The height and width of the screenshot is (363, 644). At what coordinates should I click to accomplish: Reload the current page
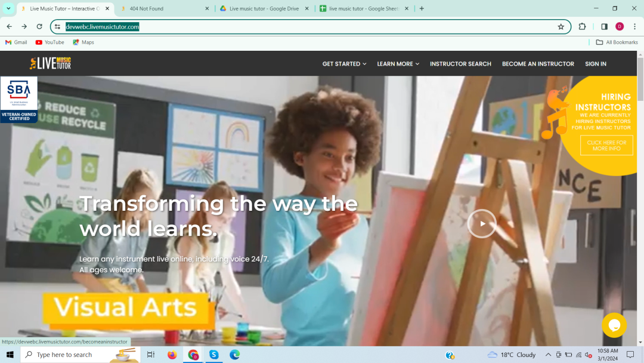[39, 27]
